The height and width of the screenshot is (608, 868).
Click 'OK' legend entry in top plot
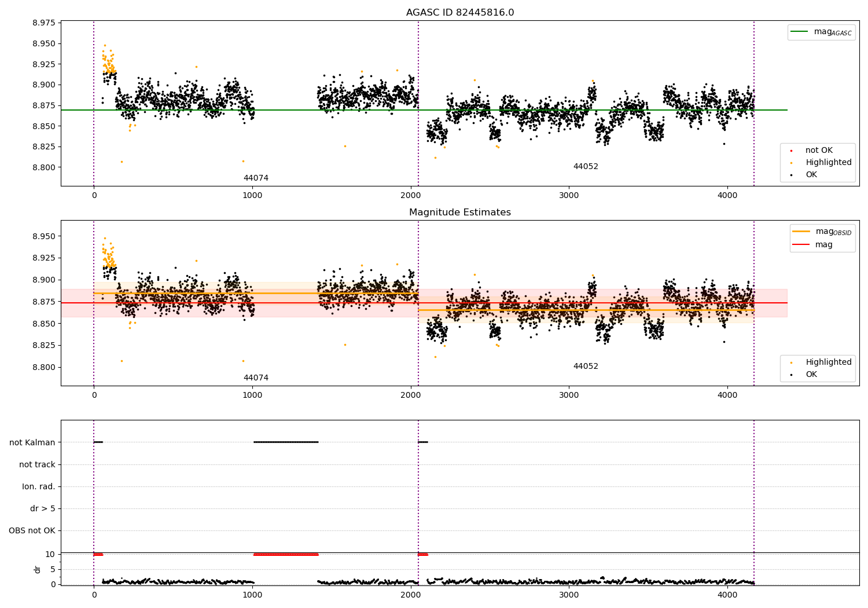click(803, 175)
